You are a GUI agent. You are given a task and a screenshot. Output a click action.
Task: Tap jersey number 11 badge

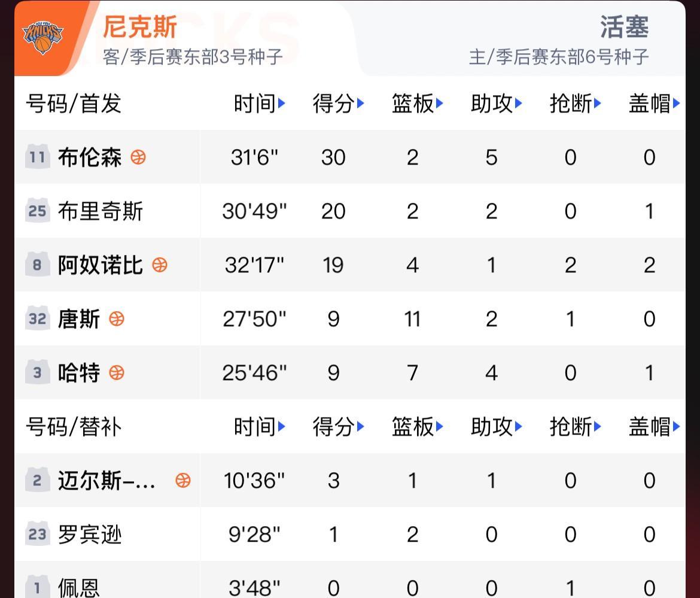pyautogui.click(x=38, y=156)
